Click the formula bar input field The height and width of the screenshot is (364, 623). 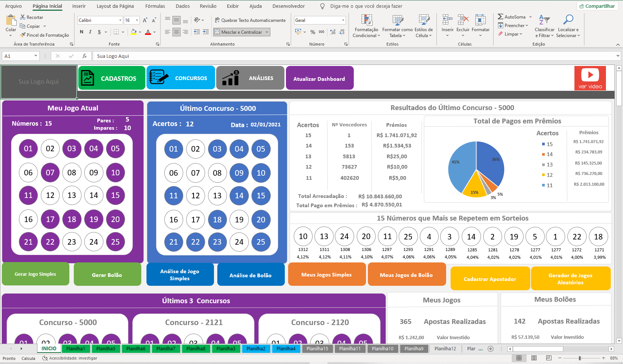pos(354,56)
